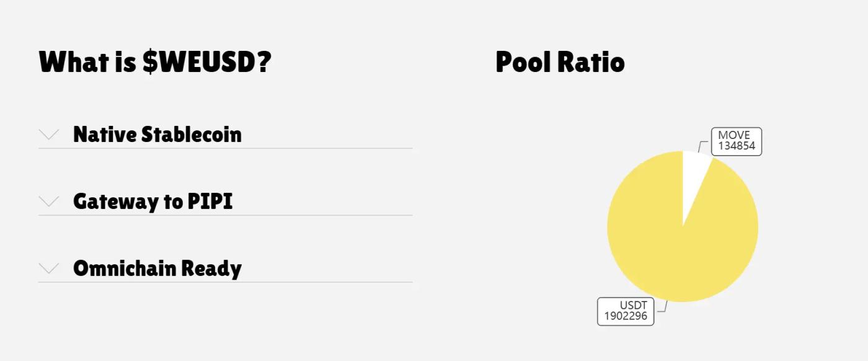The image size is (868, 361).
Task: Click the MOVE data label box
Action: tap(737, 141)
